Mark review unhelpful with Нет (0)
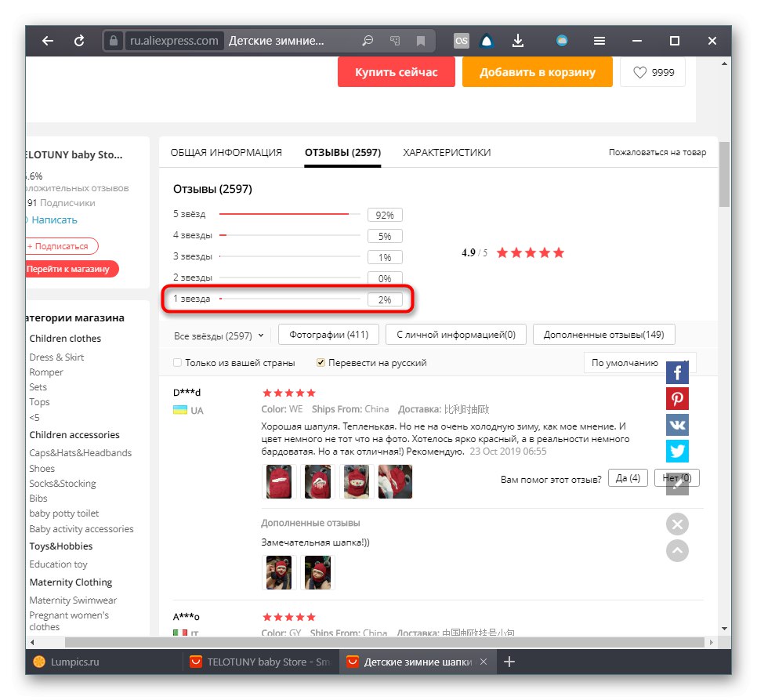Screen dimensions: 757x700 677,478
